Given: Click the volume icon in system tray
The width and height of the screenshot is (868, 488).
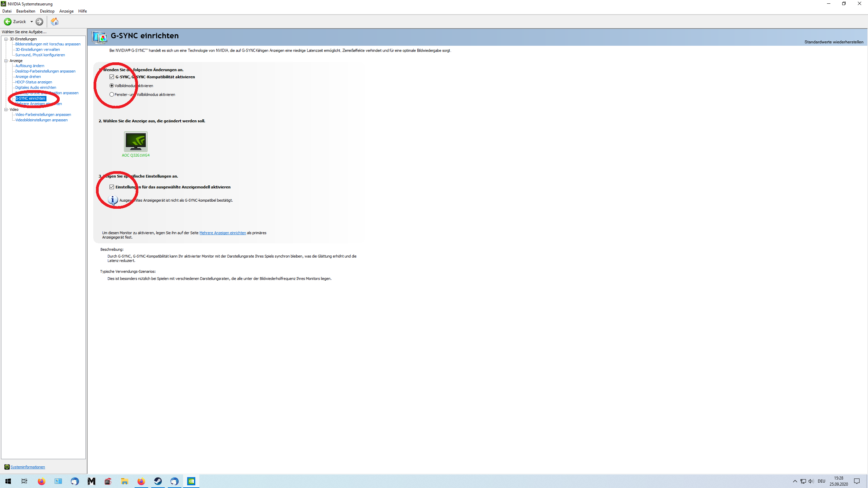Looking at the screenshot, I should click(x=811, y=481).
